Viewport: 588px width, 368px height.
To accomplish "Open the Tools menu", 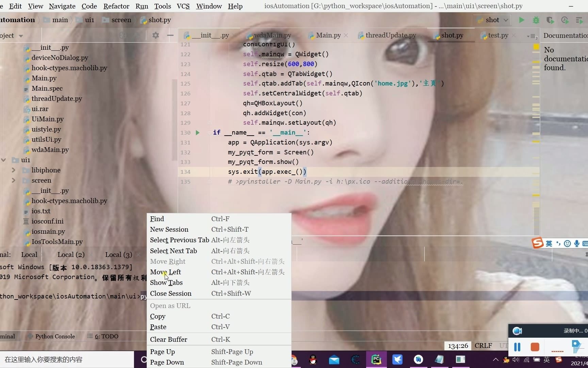I will tap(163, 6).
